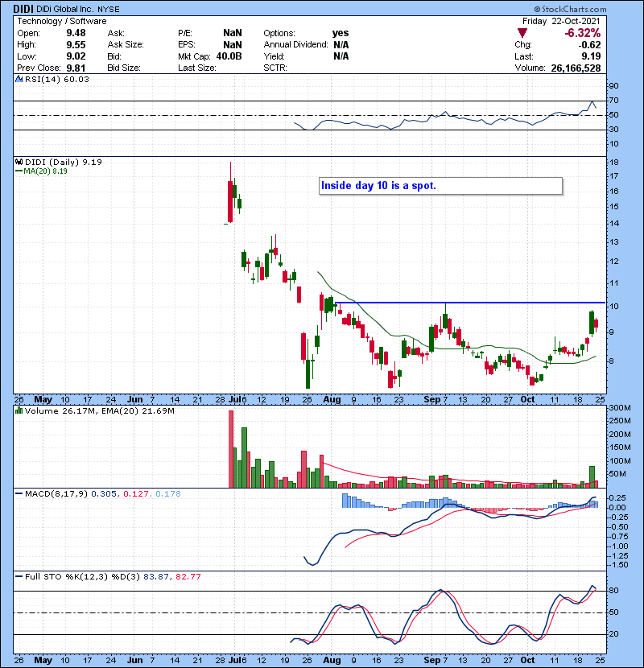Click the High 9.55 value
The image size is (644, 668).
pyautogui.click(x=76, y=45)
